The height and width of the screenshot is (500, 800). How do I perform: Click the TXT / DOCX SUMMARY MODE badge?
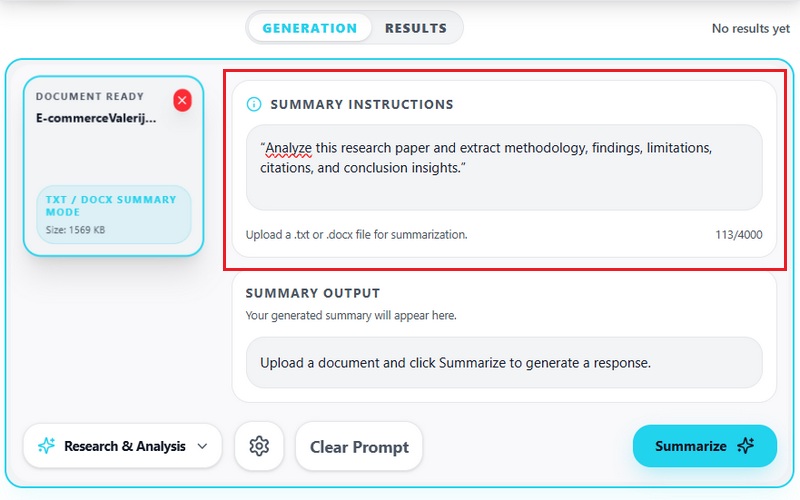click(114, 214)
